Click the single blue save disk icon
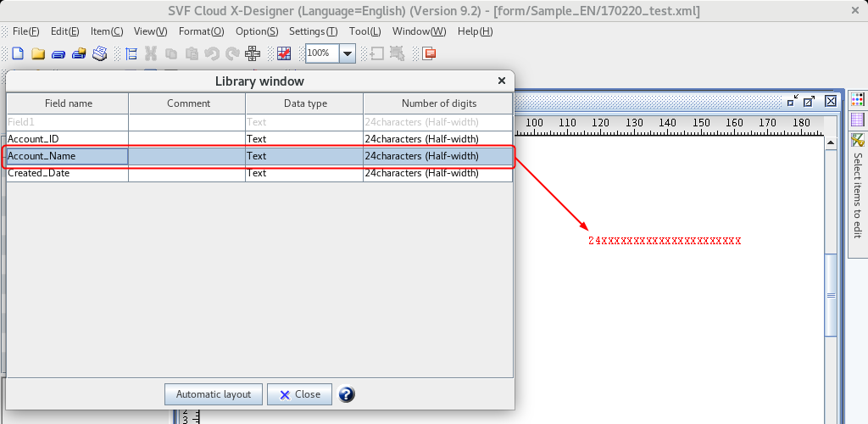Screen dimensions: 868x424 (58, 53)
